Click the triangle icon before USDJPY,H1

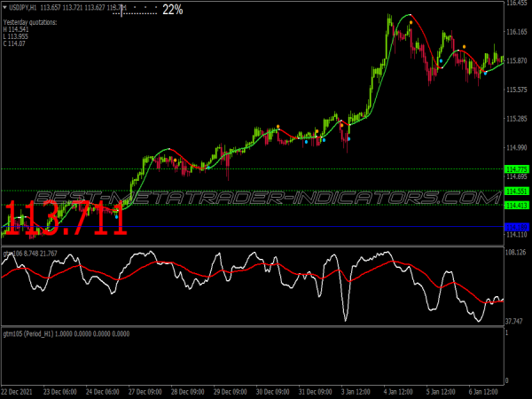tap(4, 6)
